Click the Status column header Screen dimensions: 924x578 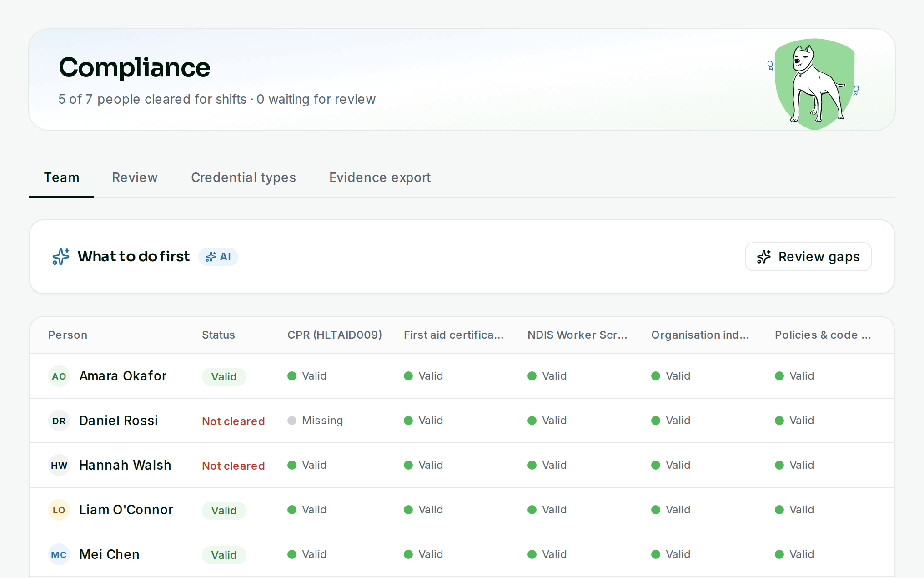click(218, 335)
